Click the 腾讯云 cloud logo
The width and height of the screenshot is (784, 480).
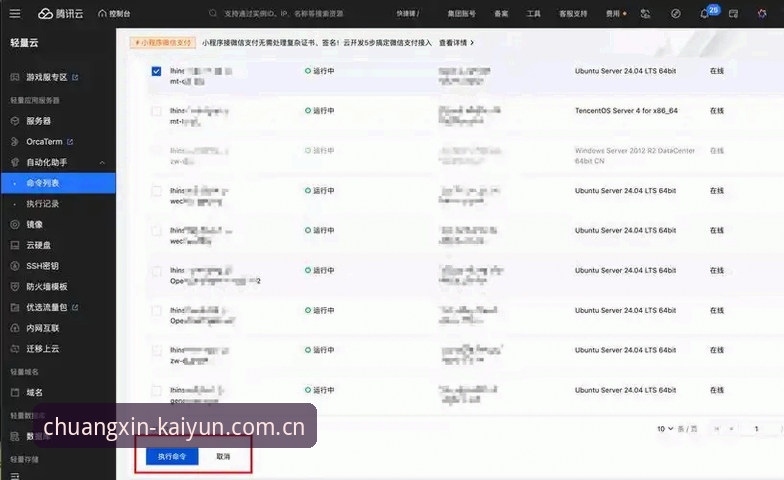60,14
